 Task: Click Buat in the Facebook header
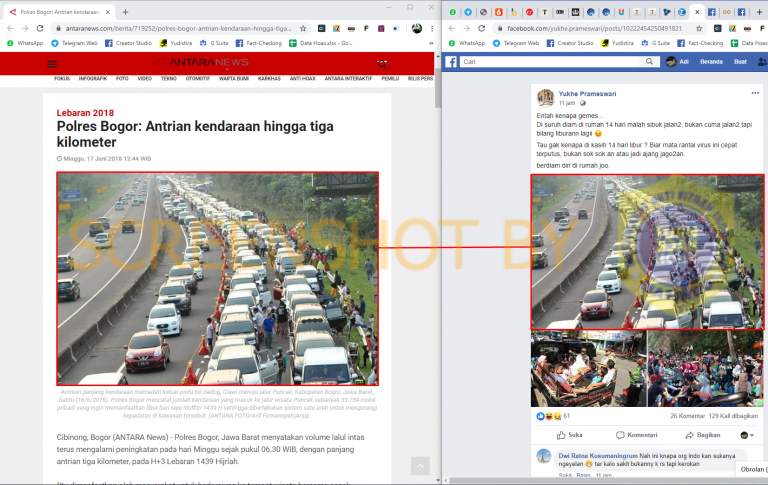point(740,62)
